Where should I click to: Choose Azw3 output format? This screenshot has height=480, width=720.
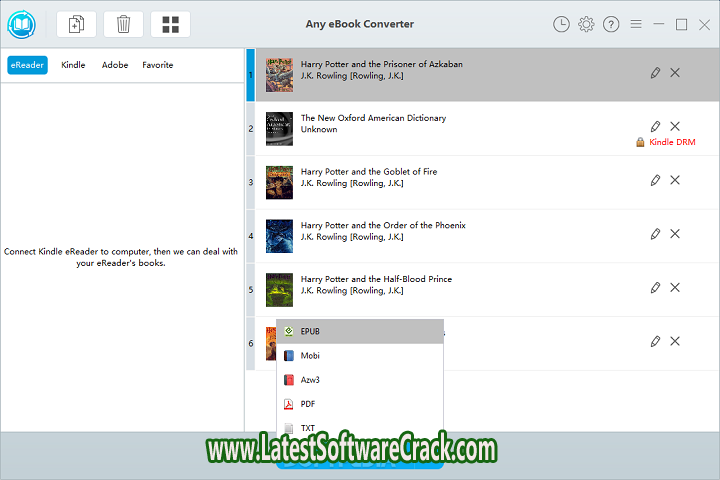coord(360,380)
